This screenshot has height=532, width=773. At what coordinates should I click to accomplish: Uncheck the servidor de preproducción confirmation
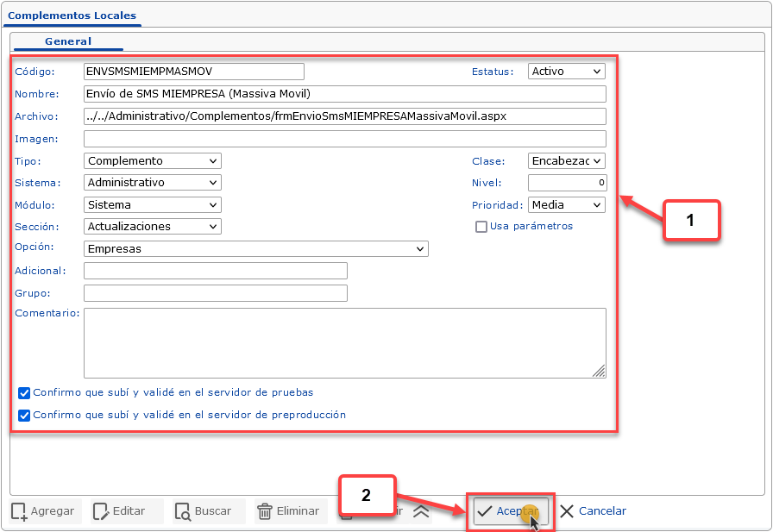(24, 416)
